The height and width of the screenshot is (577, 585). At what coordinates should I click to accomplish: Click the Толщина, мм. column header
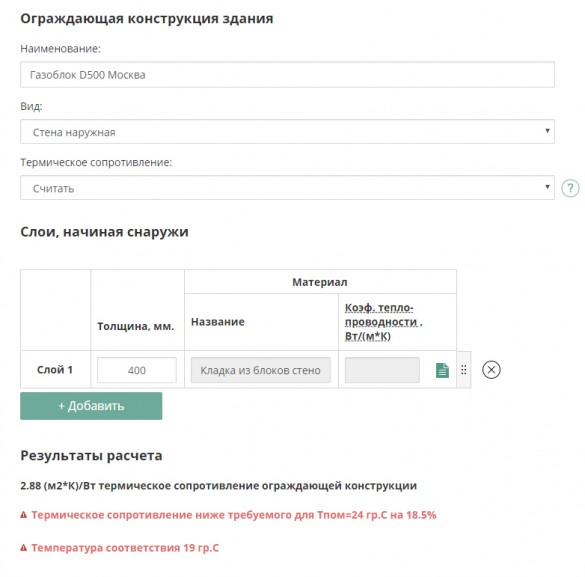coord(136,326)
